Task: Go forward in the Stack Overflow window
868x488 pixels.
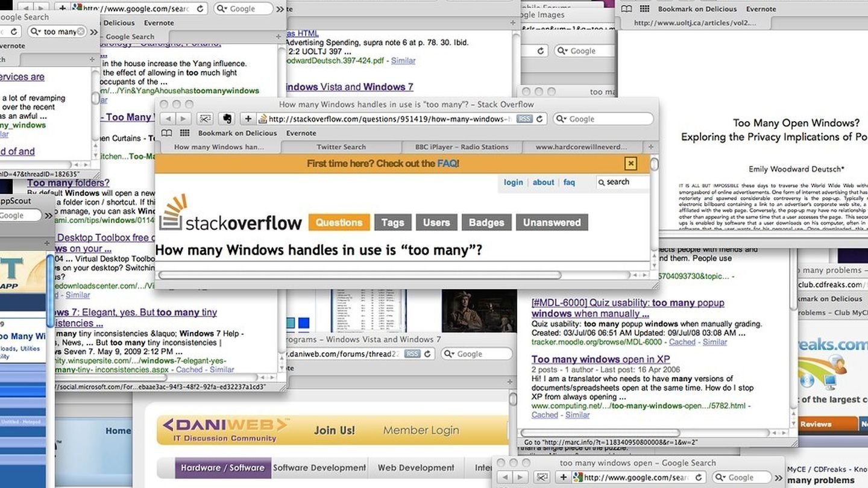Action: (184, 119)
